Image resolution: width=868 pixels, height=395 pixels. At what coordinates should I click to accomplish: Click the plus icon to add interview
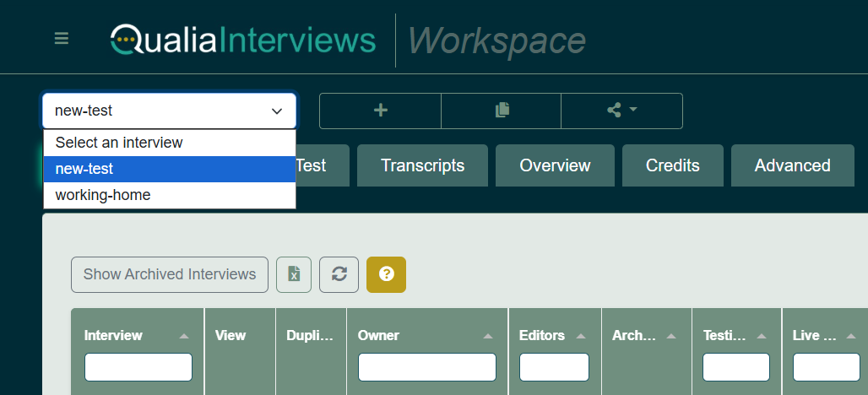tap(380, 111)
